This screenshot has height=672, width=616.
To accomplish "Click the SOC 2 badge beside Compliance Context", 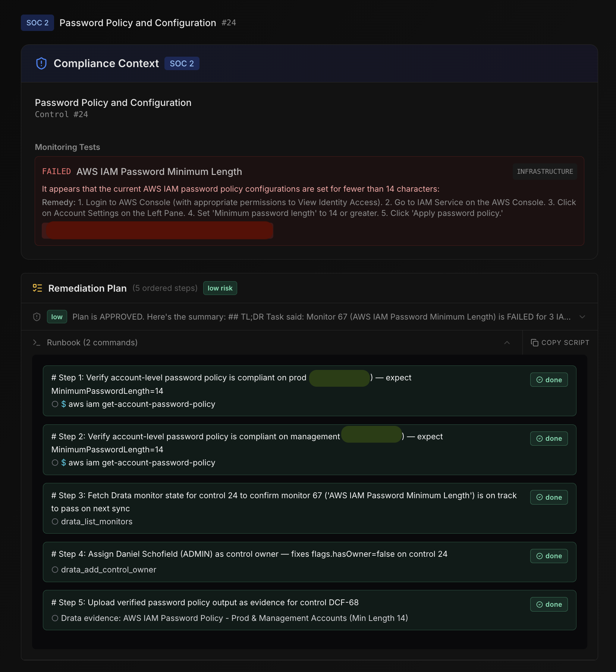I will pos(182,63).
